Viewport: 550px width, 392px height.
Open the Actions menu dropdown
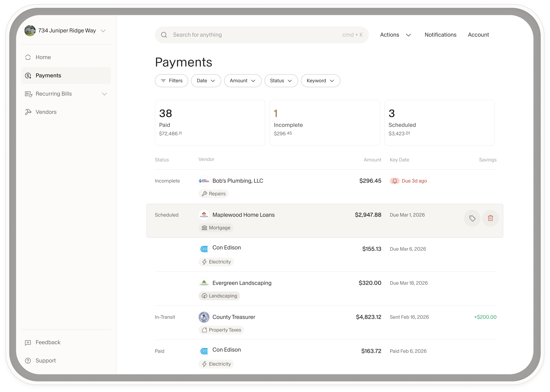point(395,35)
